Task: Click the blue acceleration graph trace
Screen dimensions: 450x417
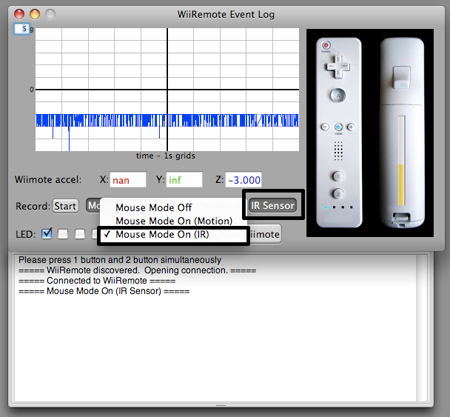Action: point(167,121)
